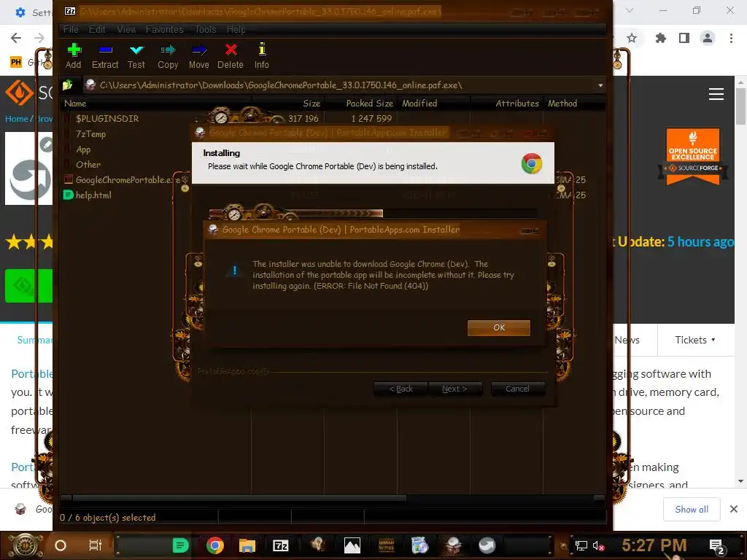747x560 pixels.
Task: Open 7-Zip from the taskbar
Action: 281,545
